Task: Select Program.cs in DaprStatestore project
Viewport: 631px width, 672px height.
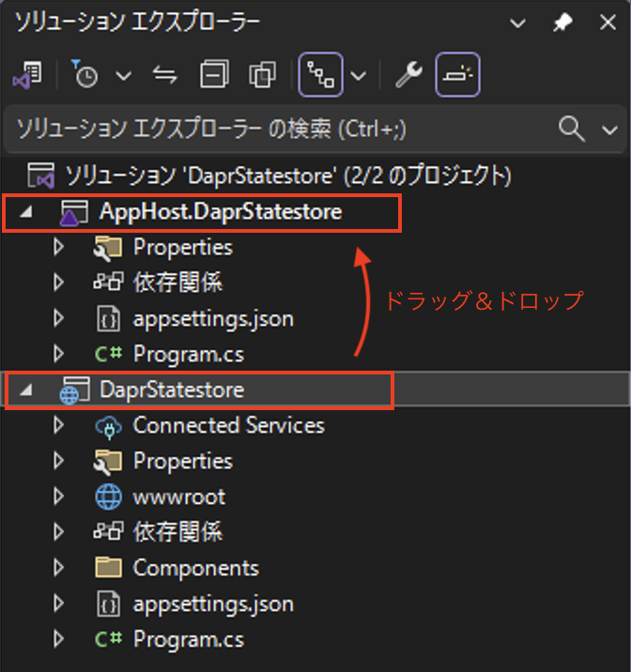Action: click(x=189, y=639)
